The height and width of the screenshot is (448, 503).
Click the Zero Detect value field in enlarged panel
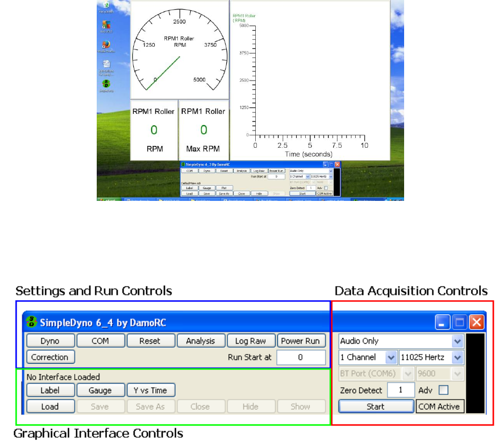[x=401, y=390]
